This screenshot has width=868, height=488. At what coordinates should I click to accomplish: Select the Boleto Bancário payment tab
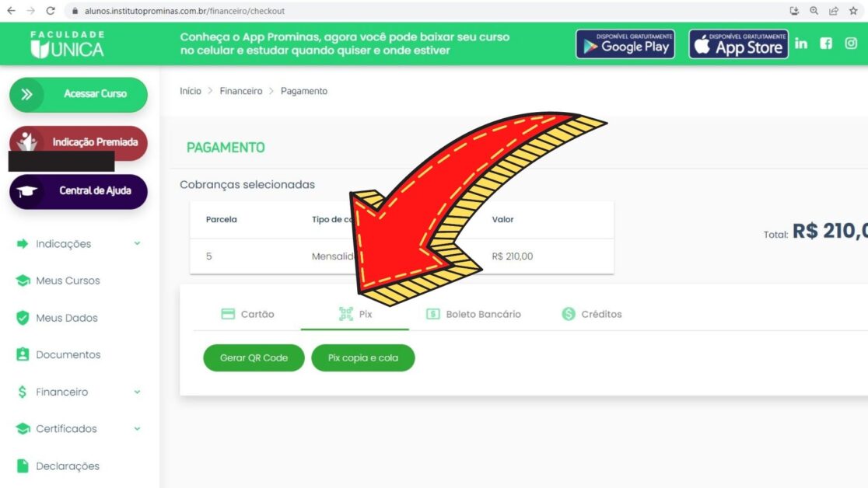click(x=474, y=314)
